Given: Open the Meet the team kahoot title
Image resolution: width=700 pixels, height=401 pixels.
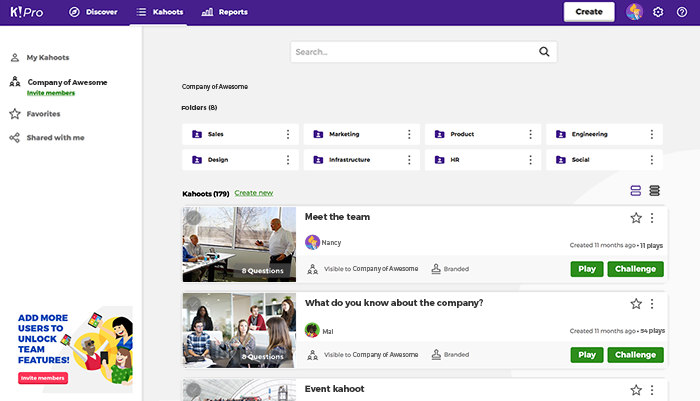Looking at the screenshot, I should [x=338, y=217].
